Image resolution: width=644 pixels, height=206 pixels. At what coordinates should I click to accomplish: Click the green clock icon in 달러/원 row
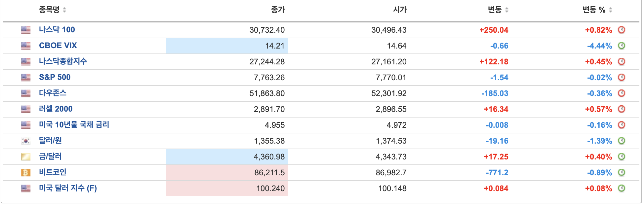622,141
